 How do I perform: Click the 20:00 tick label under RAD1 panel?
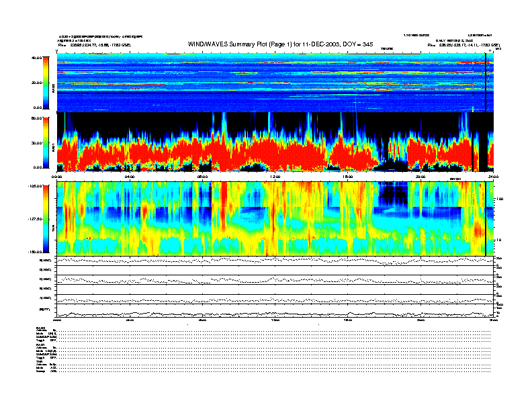420,177
